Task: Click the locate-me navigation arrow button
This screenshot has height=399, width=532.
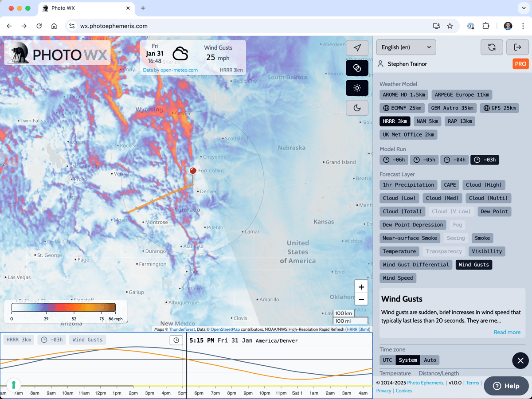Action: 357,48
